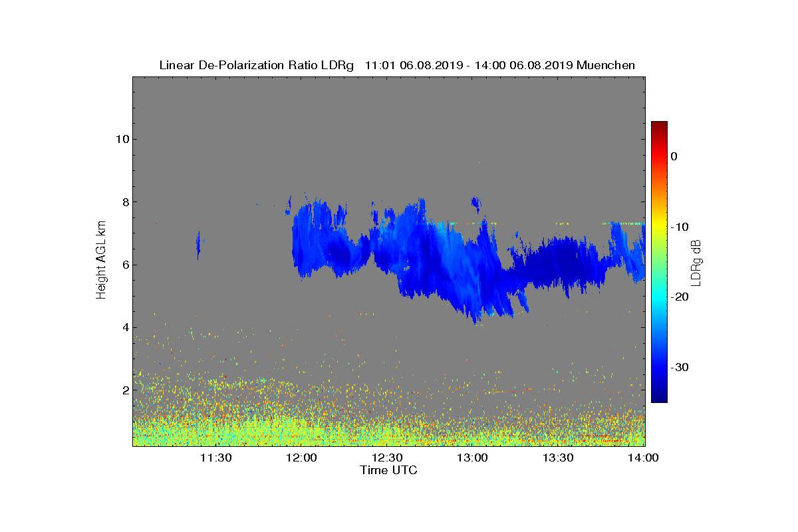The height and width of the screenshot is (532, 798).
Task: Click the 14:00 time tick label
Action: [643, 458]
